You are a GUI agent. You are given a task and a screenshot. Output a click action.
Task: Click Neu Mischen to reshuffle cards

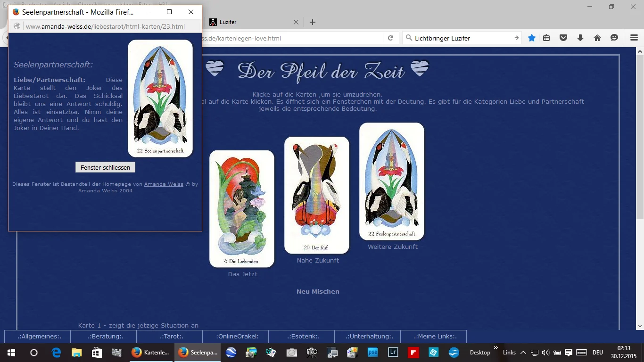click(318, 292)
